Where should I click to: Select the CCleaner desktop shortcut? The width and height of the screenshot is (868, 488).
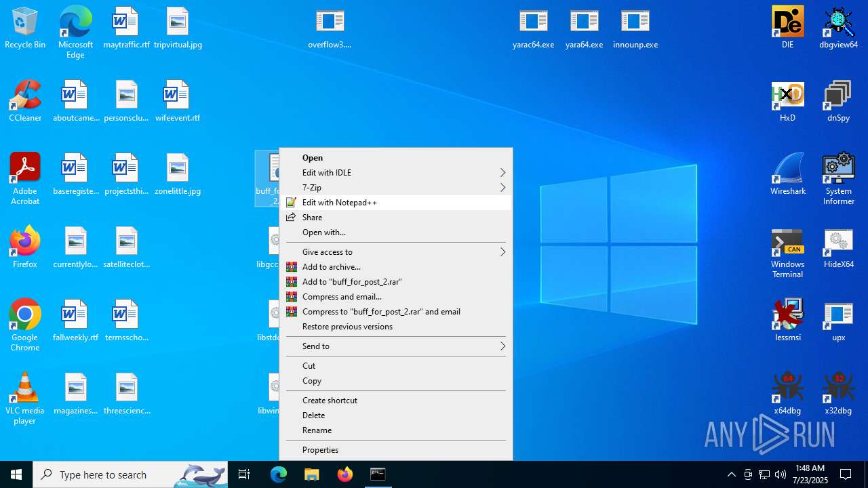25,102
